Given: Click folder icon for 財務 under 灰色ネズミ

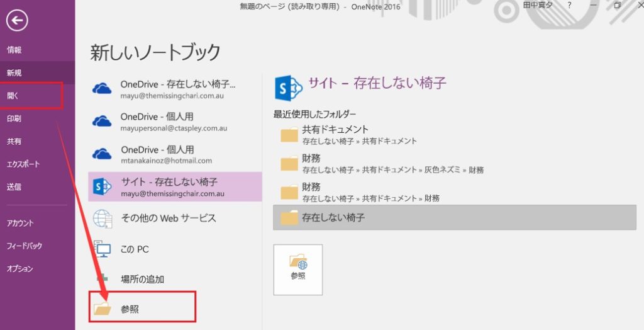Looking at the screenshot, I should (289, 163).
